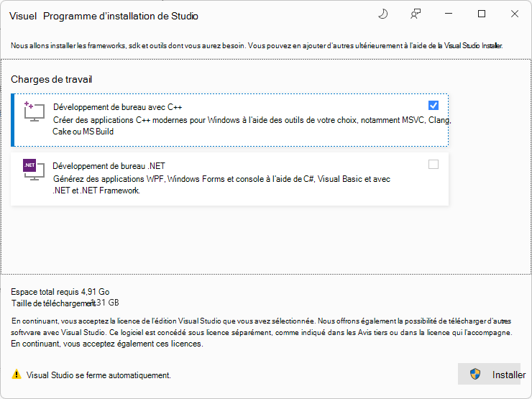Image resolution: width=532 pixels, height=399 pixels.
Task: Click the .NET desktop workload icon
Action: click(x=34, y=170)
